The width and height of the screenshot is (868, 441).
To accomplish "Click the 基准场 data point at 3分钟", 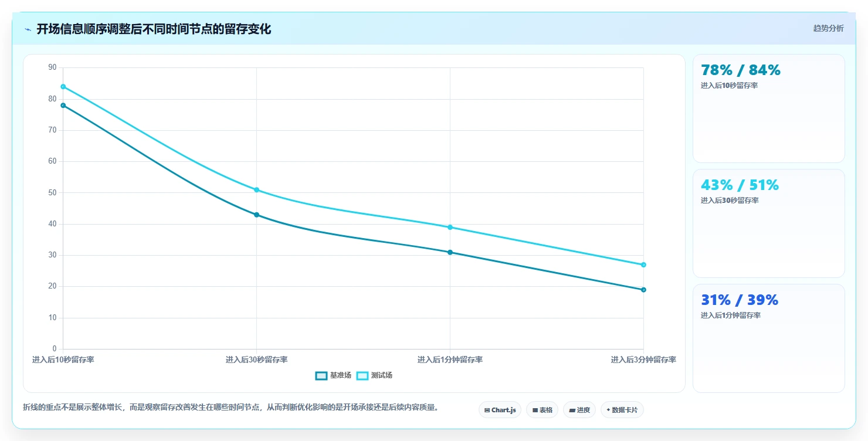I will click(643, 290).
